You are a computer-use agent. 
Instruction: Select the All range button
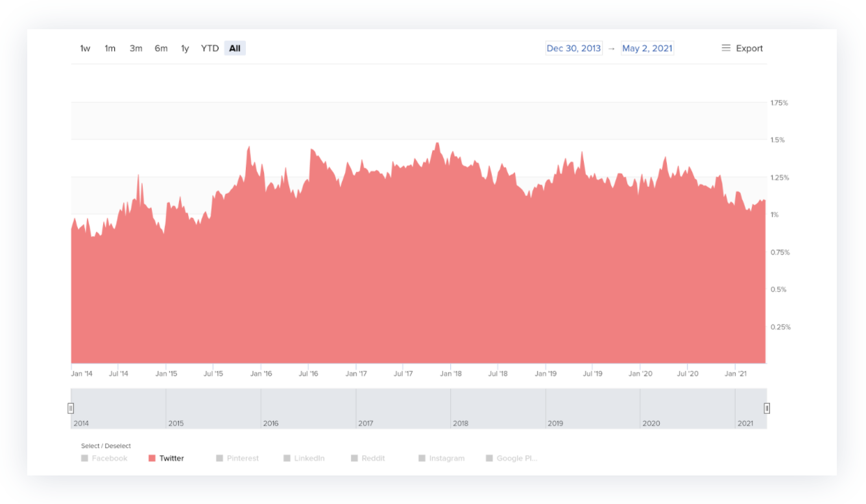(235, 49)
